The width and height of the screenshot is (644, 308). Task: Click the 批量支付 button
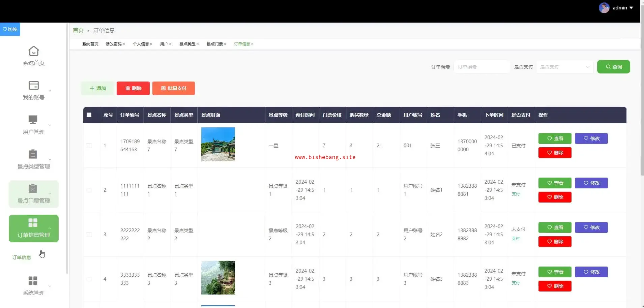pyautogui.click(x=174, y=88)
